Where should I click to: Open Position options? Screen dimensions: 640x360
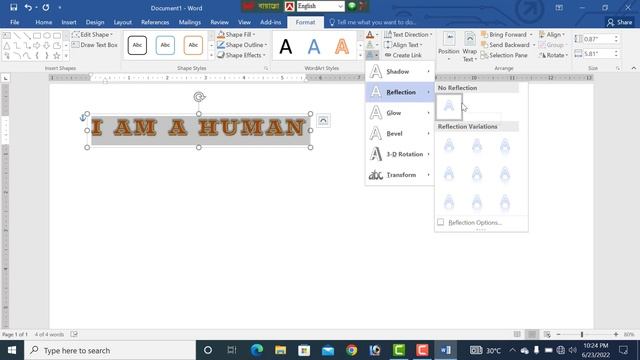point(449,47)
